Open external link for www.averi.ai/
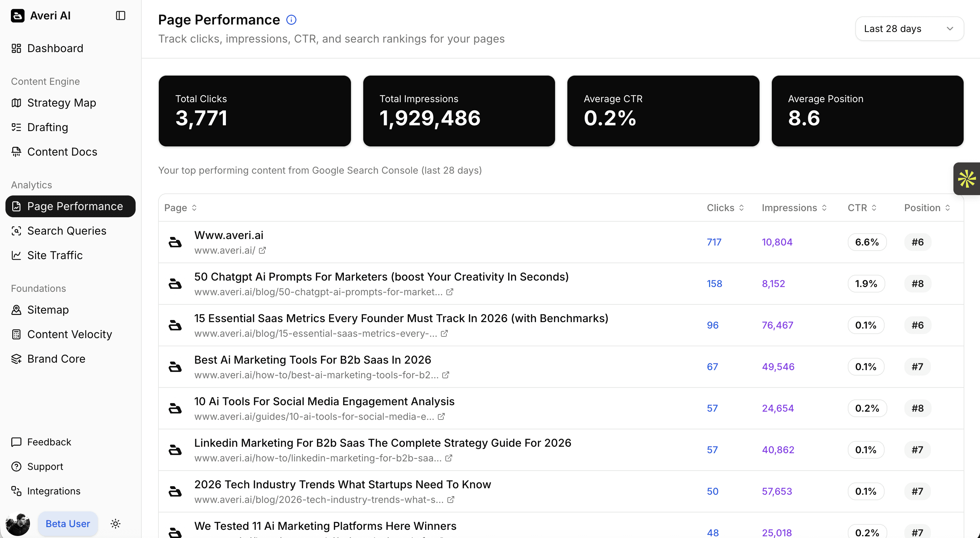 click(x=262, y=251)
